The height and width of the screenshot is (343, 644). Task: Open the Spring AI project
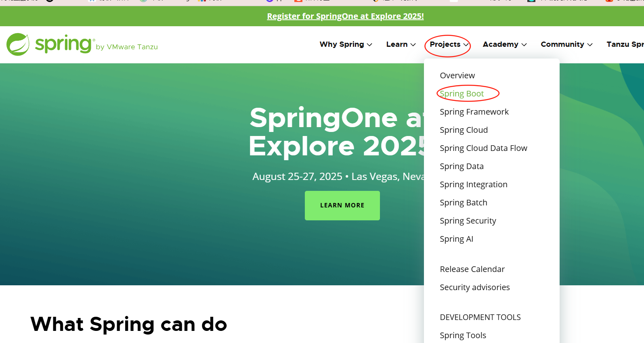pos(456,239)
